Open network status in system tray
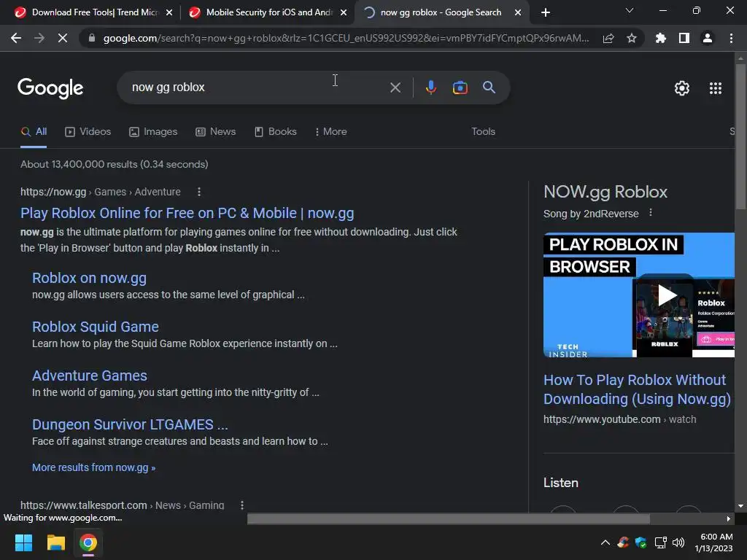 (x=660, y=542)
